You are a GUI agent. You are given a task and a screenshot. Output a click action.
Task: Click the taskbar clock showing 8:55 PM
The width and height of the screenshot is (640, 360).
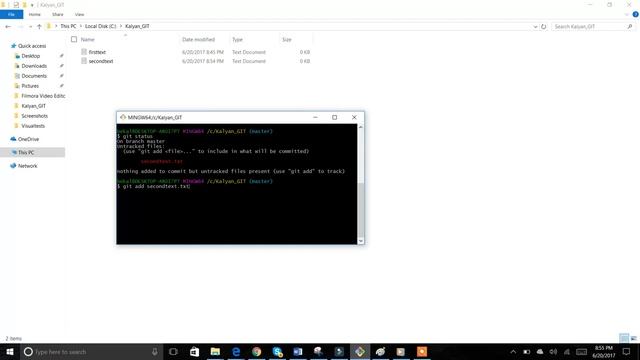(604, 352)
